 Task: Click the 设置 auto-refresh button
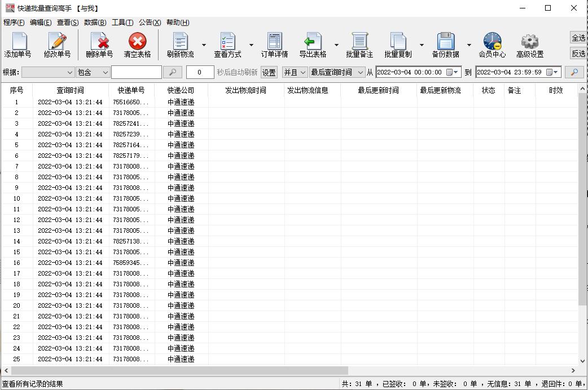click(x=269, y=72)
